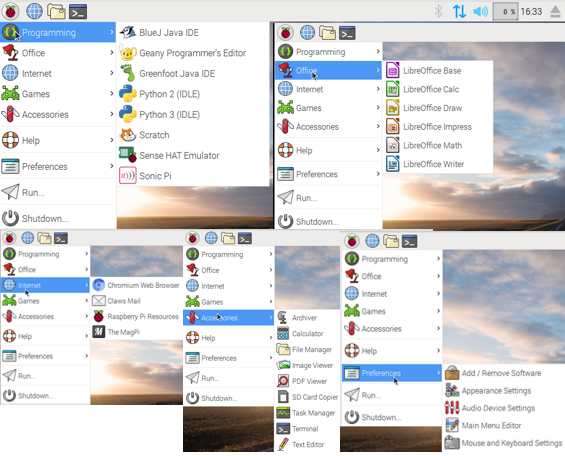
Task: Click the highlighted Preferences menu entry
Action: 392,373
